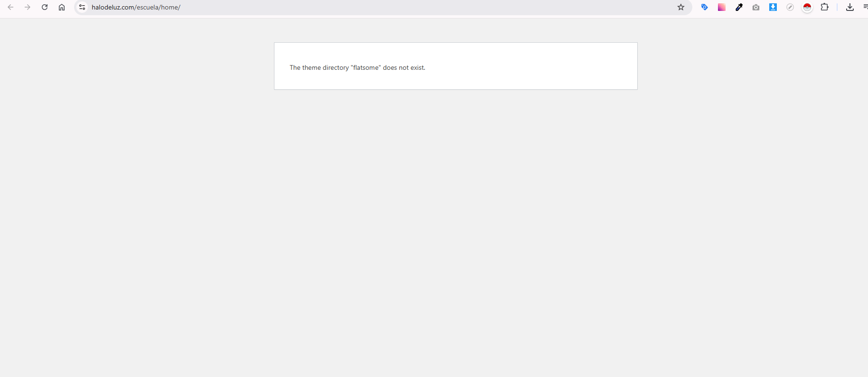
Task: Open the Pokeball extension icon
Action: [807, 7]
